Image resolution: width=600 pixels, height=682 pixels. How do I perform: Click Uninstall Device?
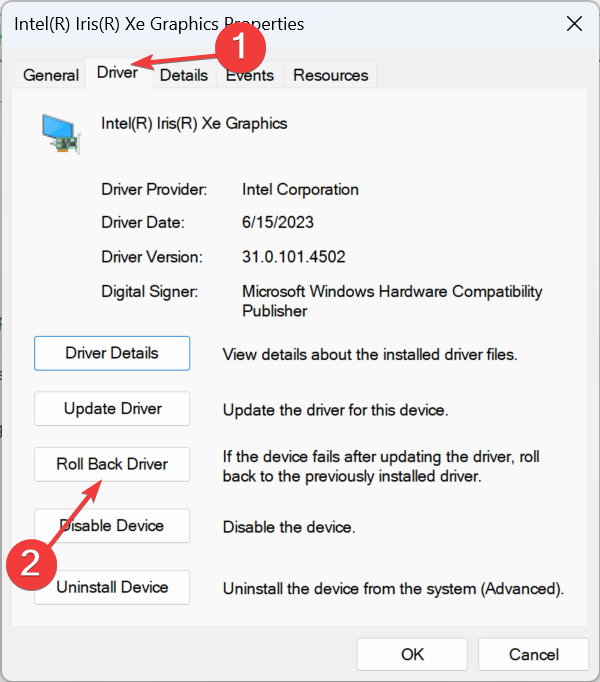[x=112, y=588]
